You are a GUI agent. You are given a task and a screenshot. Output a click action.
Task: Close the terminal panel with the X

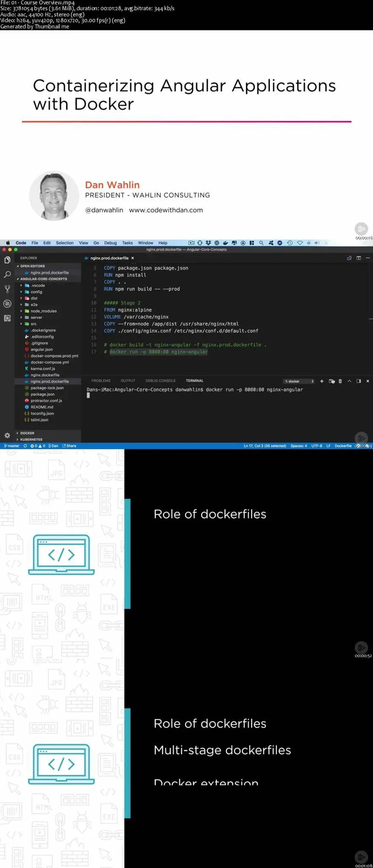(x=367, y=381)
